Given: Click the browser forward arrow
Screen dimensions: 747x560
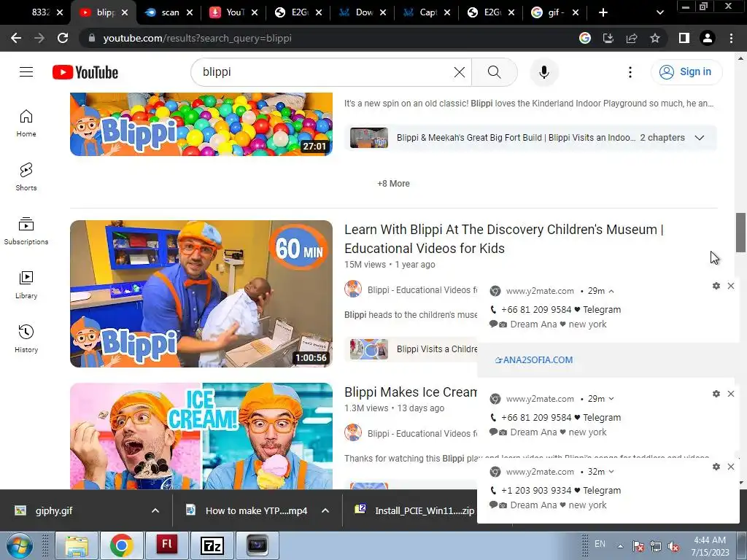Looking at the screenshot, I should tap(39, 38).
